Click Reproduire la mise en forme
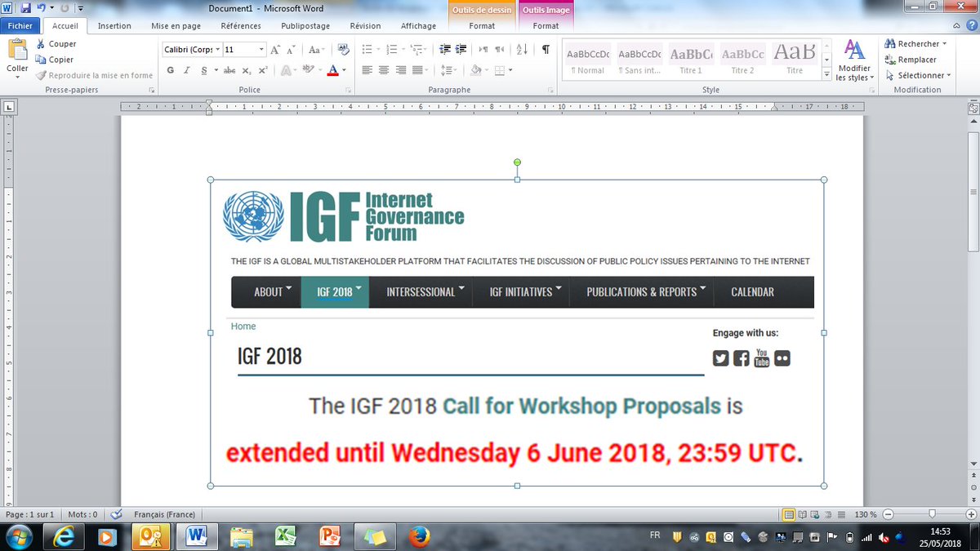This screenshot has width=980, height=551. tap(95, 75)
